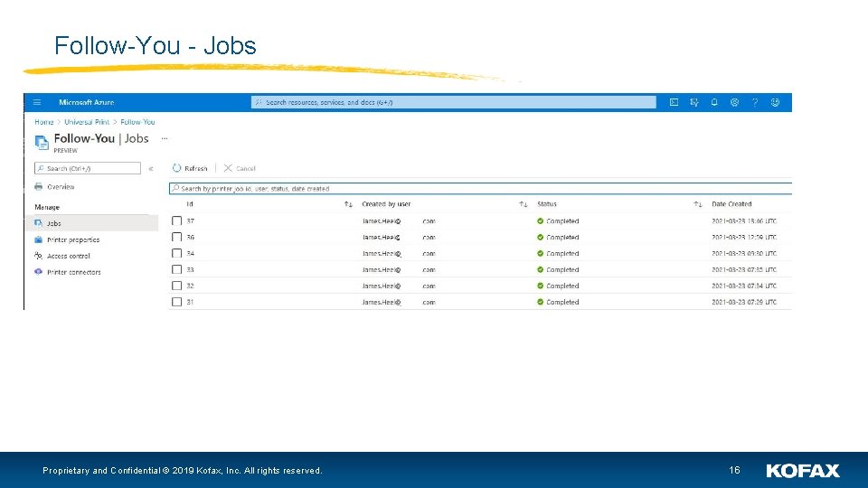Go to Follow-You breadcrumb link
868x488 pixels.
coord(137,122)
